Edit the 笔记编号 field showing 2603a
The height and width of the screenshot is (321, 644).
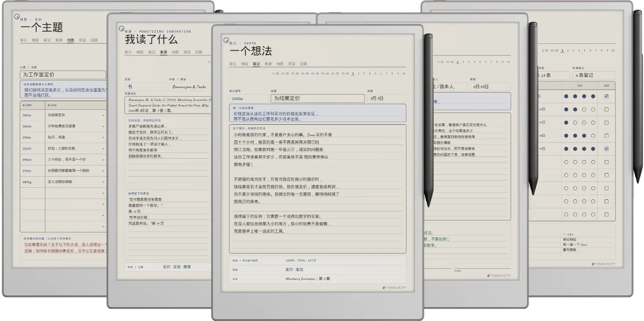[x=248, y=98]
